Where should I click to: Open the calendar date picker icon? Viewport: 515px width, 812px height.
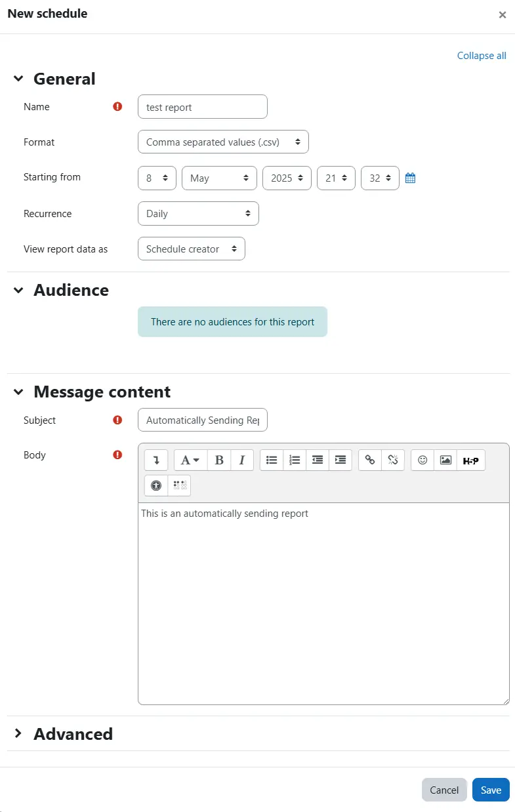pos(411,178)
